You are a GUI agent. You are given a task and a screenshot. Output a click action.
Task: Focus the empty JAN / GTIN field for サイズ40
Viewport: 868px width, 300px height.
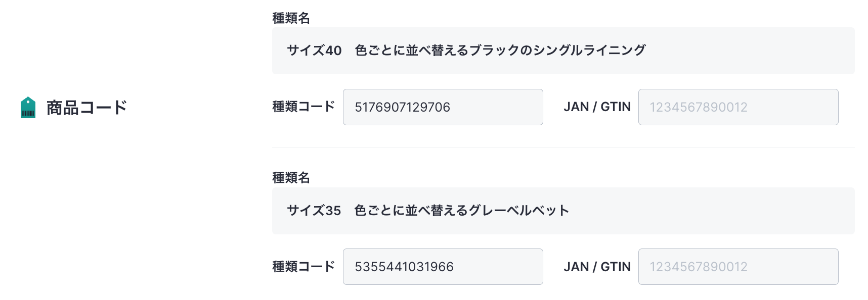click(x=739, y=107)
